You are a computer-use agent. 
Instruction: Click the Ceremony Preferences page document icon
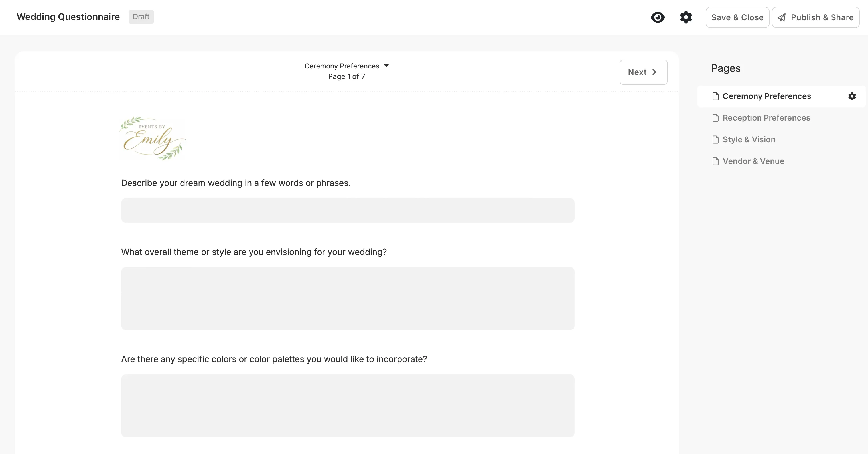click(715, 96)
